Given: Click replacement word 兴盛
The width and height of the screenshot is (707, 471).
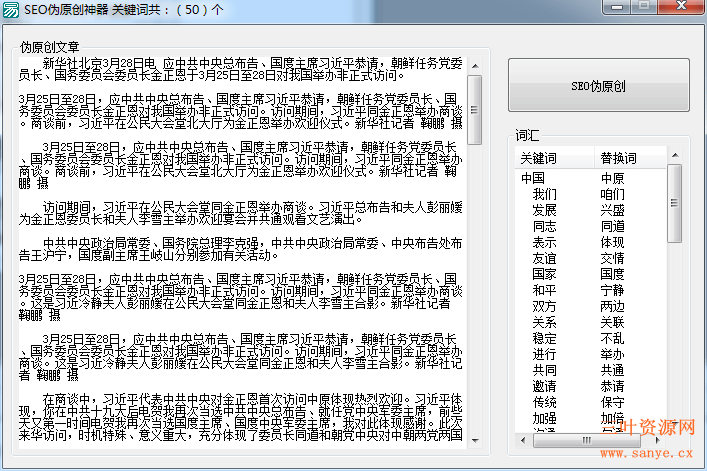Looking at the screenshot, I should tap(612, 210).
